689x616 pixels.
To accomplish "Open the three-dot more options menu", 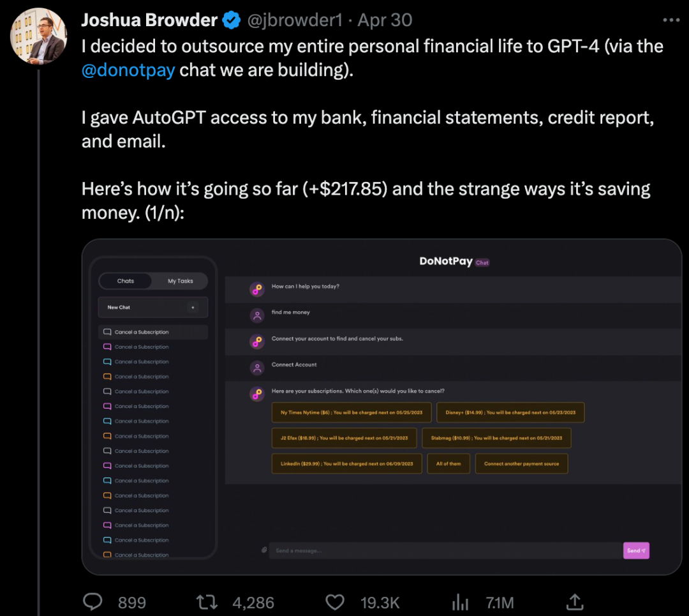I will [x=671, y=20].
